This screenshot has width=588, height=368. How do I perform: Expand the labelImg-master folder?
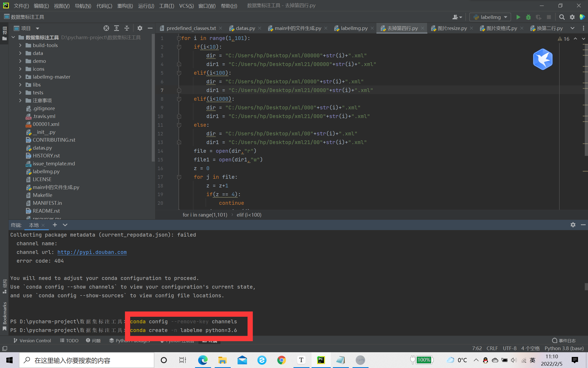point(20,77)
